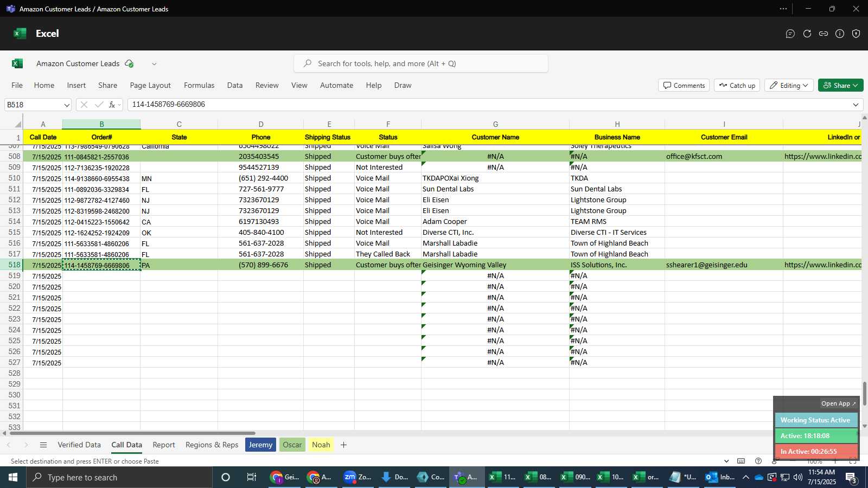Cancel the formula entry with X icon

click(x=84, y=105)
